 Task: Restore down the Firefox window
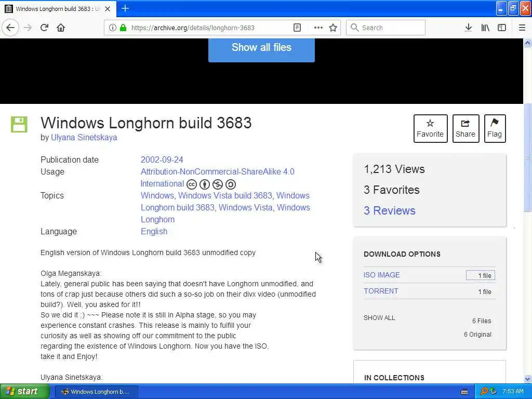(x=513, y=8)
